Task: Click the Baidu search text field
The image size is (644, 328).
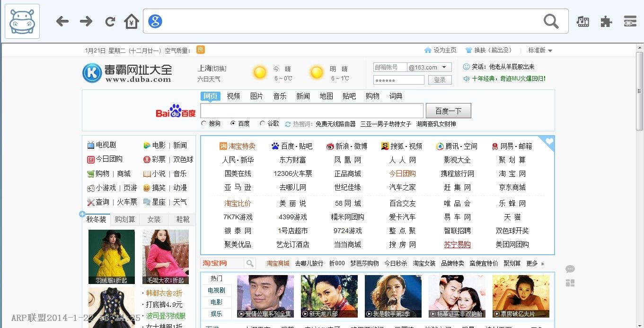Action: [x=311, y=111]
